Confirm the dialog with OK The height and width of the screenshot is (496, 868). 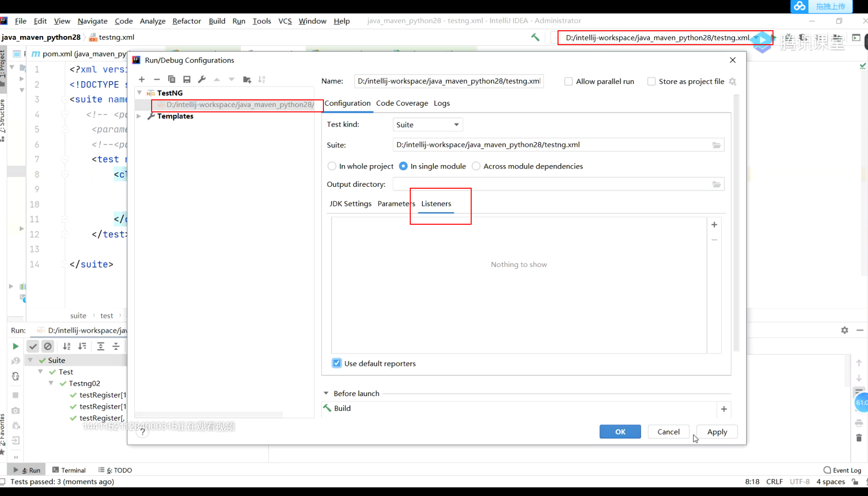[620, 432]
